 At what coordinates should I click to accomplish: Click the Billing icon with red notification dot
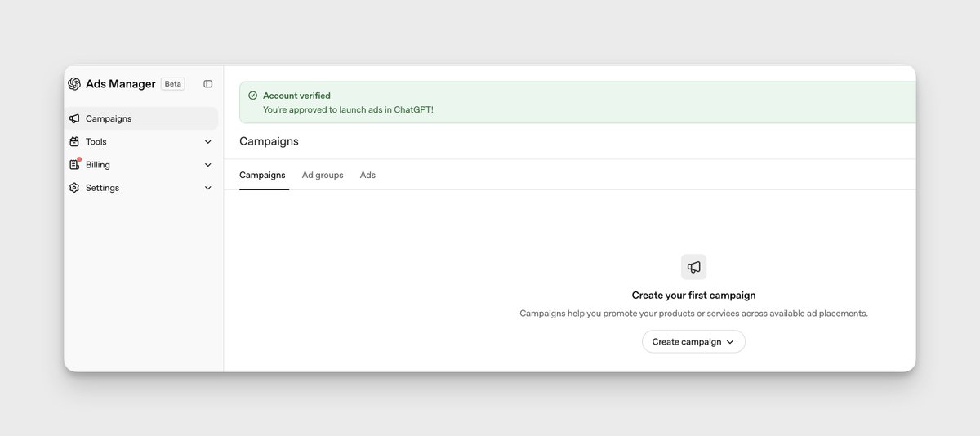[74, 164]
